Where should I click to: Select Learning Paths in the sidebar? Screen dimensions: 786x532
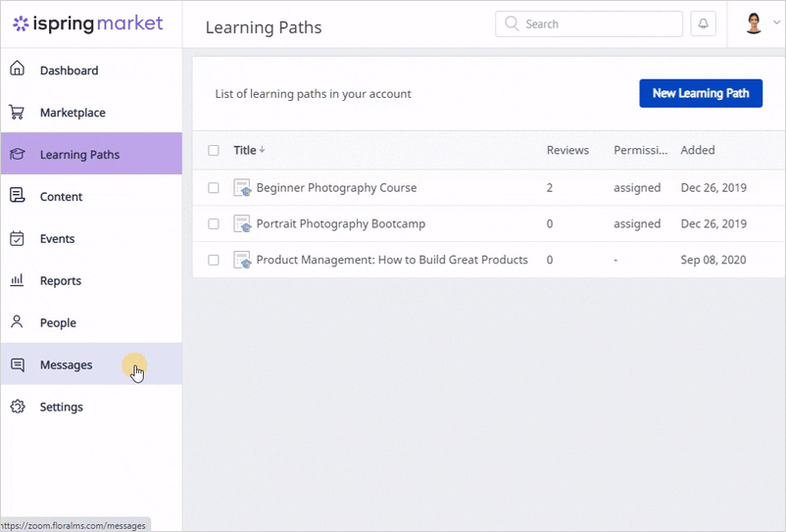pos(91,154)
